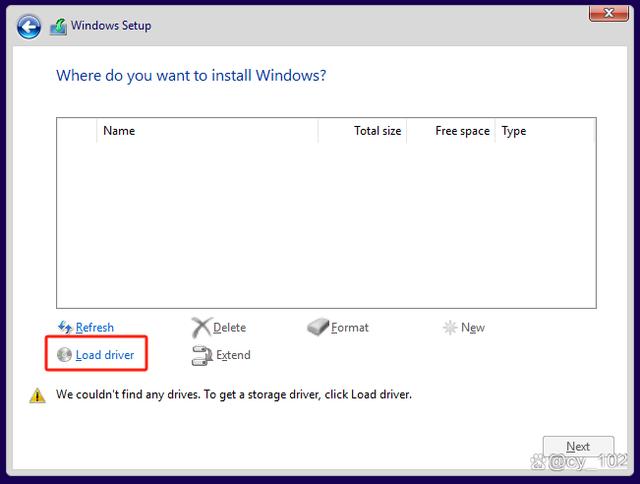Click the Format option text
This screenshot has width=640, height=484.
tap(350, 328)
